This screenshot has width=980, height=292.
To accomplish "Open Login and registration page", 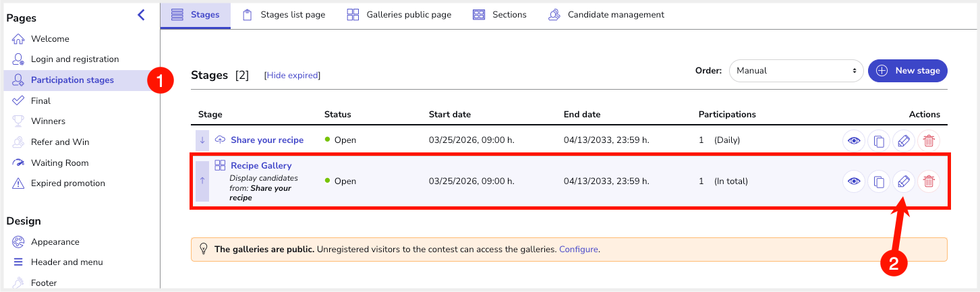I will (75, 59).
